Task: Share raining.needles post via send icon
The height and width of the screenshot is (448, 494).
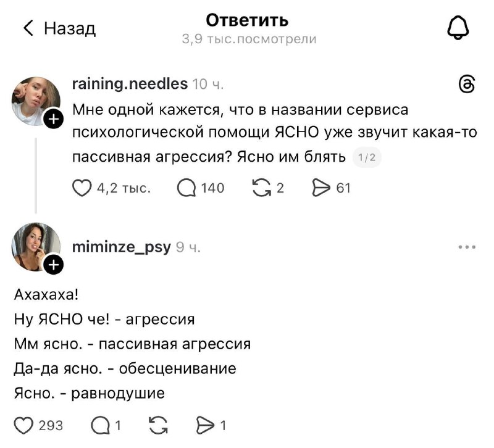Action: coord(321,188)
